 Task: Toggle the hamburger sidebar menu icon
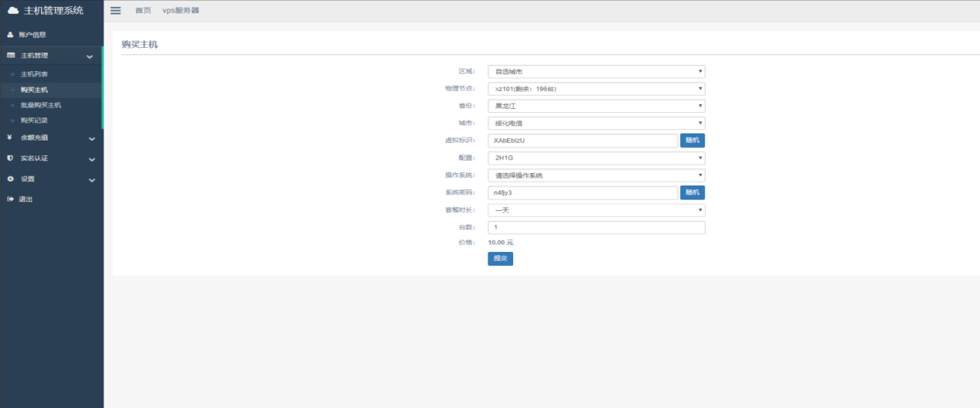coord(116,11)
